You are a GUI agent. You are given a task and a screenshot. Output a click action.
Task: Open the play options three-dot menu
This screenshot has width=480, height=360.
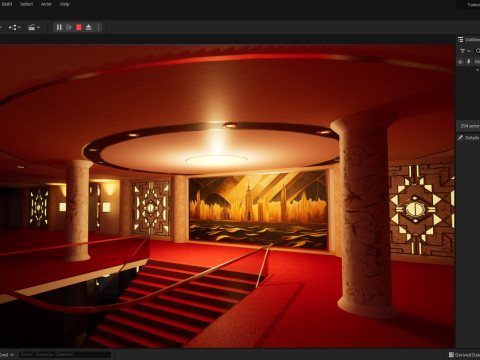pos(98,27)
